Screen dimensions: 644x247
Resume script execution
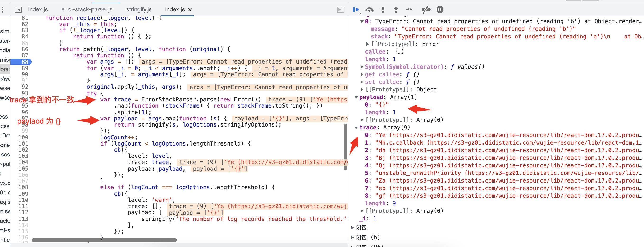pyautogui.click(x=356, y=9)
